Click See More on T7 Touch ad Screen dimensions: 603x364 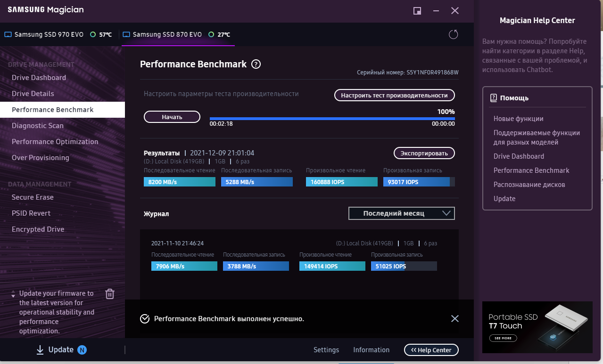(x=503, y=338)
